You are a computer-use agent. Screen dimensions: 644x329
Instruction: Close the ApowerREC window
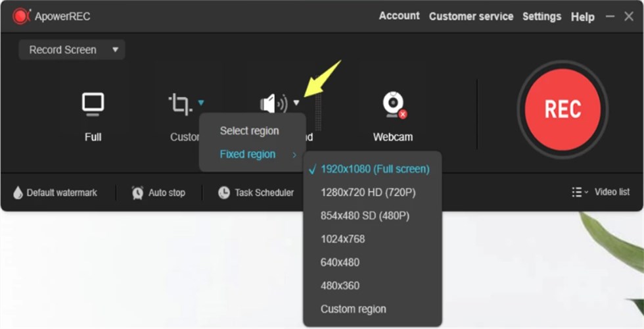click(x=629, y=16)
